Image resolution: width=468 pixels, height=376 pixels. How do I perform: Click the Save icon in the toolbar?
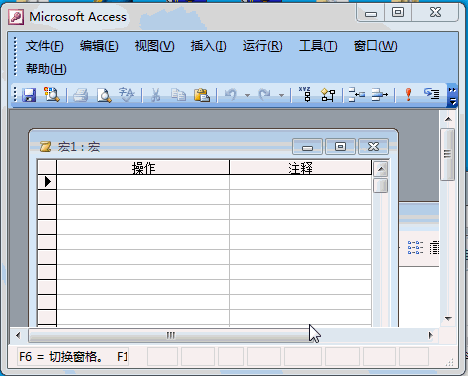29,95
